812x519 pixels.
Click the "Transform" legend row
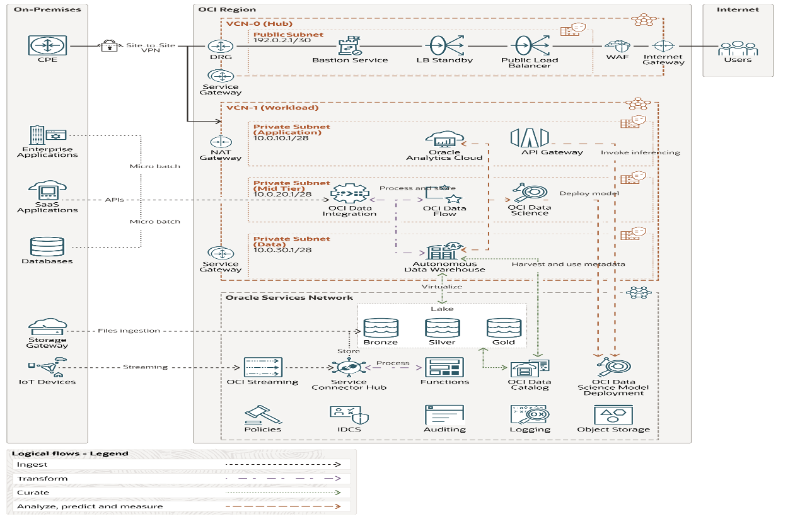[x=183, y=479]
